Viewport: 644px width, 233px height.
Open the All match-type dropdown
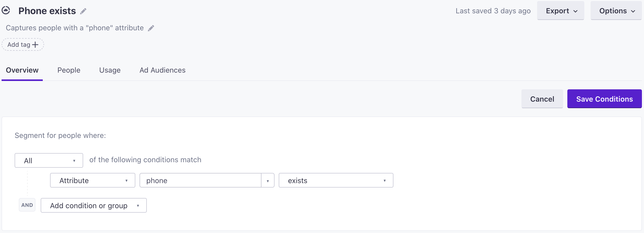point(49,160)
